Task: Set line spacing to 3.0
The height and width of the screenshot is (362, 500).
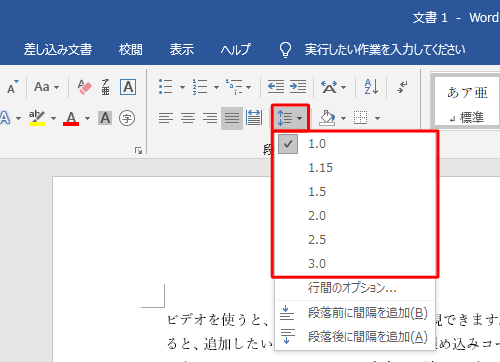Action: [355, 263]
